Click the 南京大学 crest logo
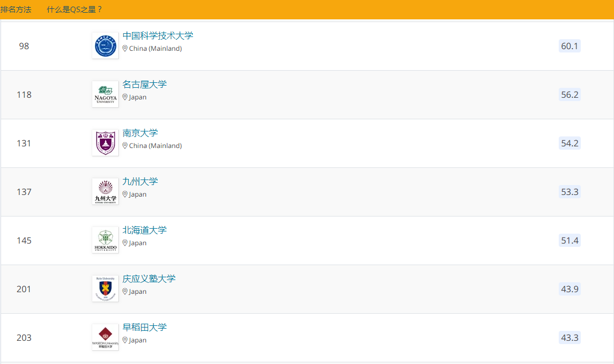614x364 pixels. pyautogui.click(x=106, y=143)
